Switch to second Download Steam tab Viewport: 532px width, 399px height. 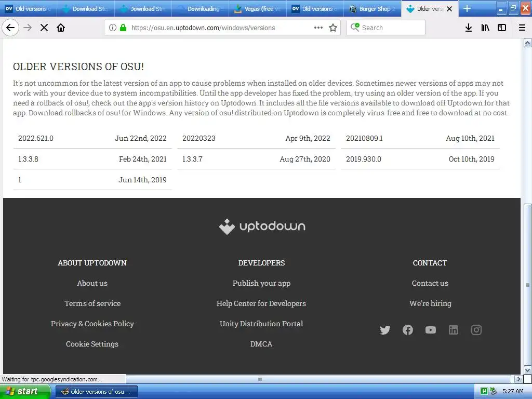click(143, 9)
